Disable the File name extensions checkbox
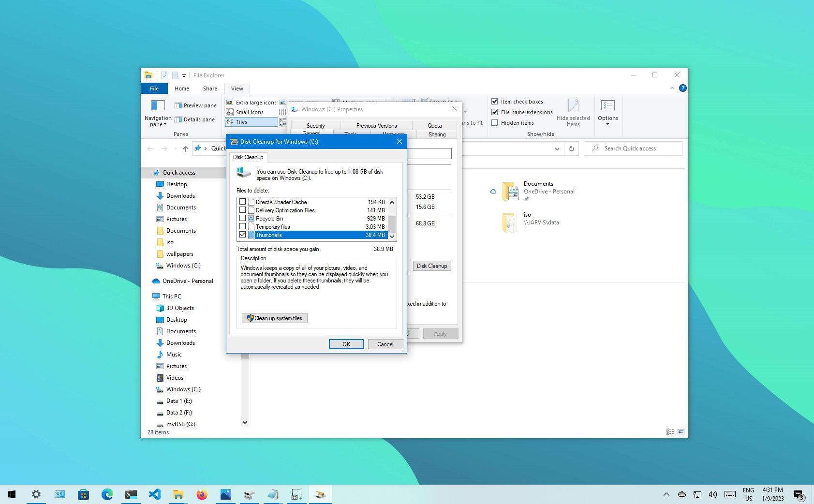This screenshot has width=814, height=504. point(495,112)
